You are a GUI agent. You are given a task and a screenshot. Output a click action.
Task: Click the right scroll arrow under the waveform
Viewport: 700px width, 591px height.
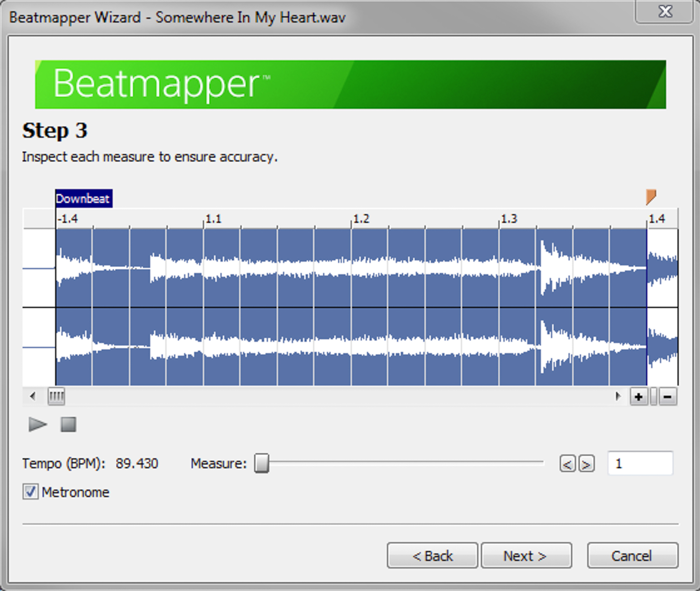click(x=618, y=396)
